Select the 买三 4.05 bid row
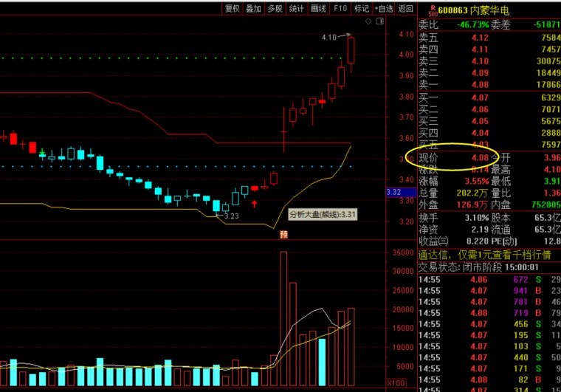561x392 pixels. [489, 121]
